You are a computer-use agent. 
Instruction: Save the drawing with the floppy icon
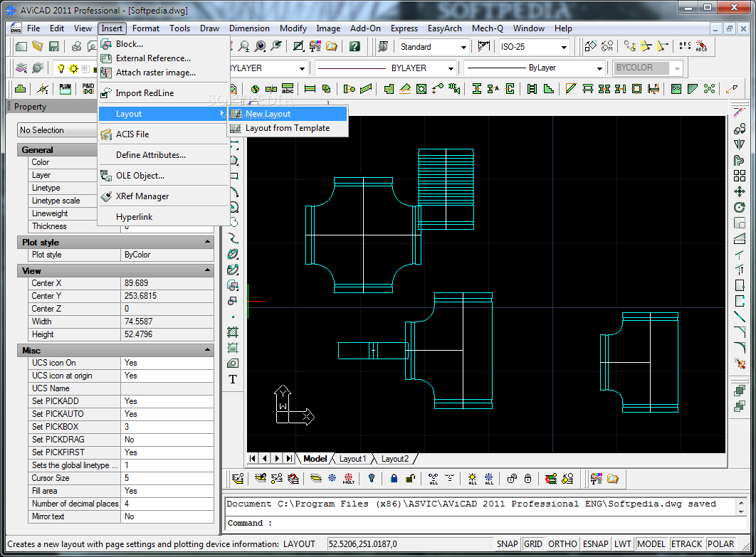pos(54,46)
